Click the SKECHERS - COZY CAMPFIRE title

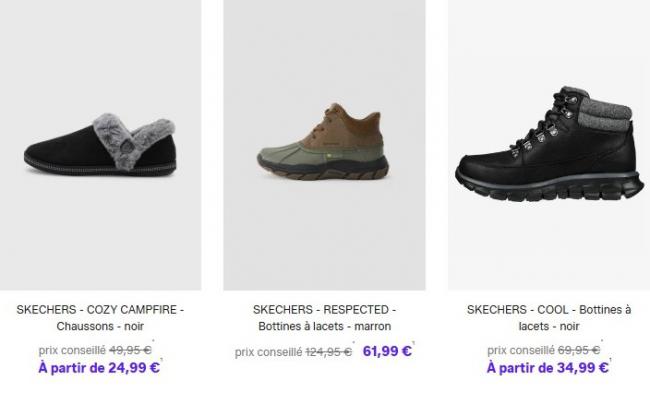(100, 310)
